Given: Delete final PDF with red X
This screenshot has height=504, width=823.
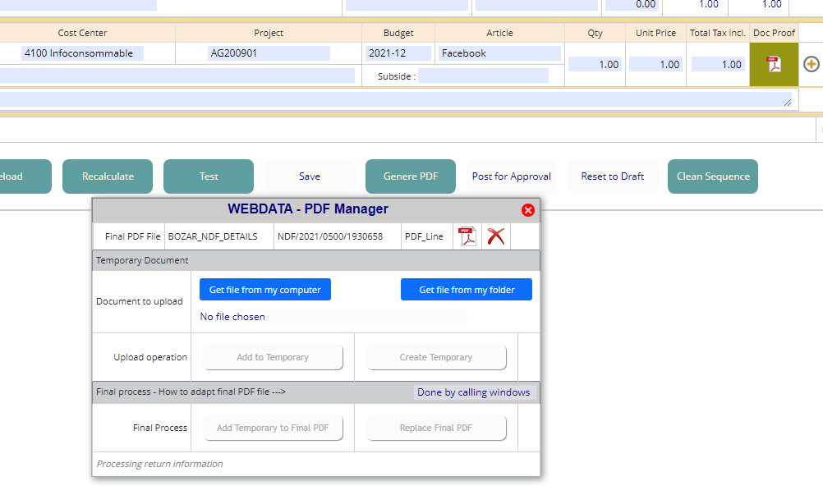Looking at the screenshot, I should (x=495, y=236).
